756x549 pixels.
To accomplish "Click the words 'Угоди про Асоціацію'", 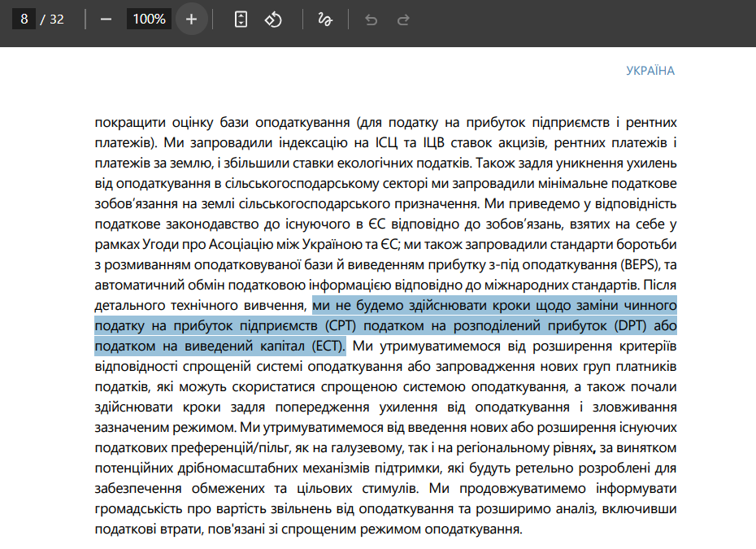I will 207,245.
